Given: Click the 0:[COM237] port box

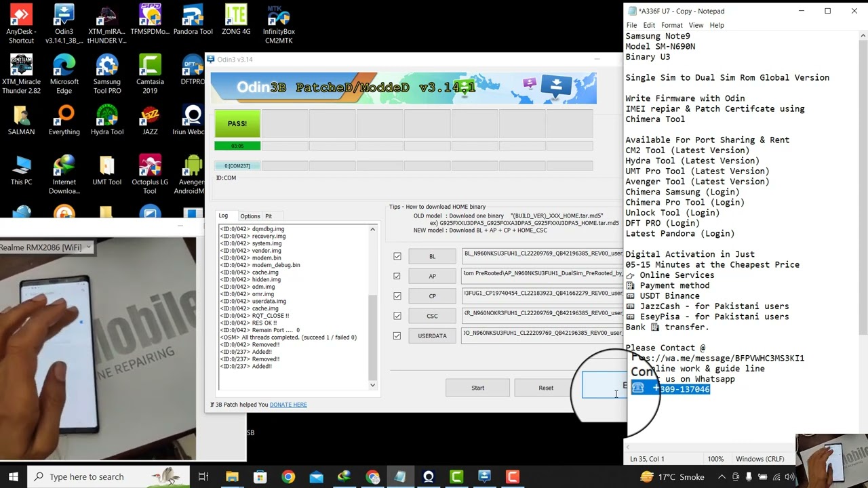Looking at the screenshot, I should 237,166.
